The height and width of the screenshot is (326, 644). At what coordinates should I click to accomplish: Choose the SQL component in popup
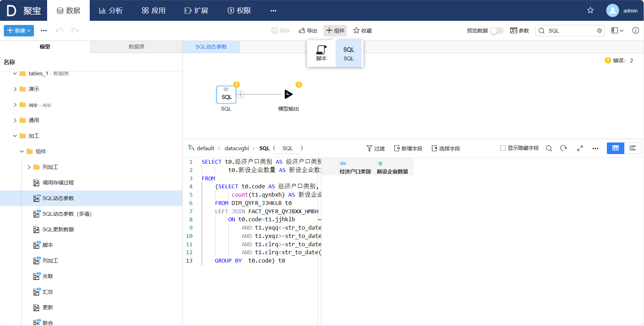tap(349, 53)
